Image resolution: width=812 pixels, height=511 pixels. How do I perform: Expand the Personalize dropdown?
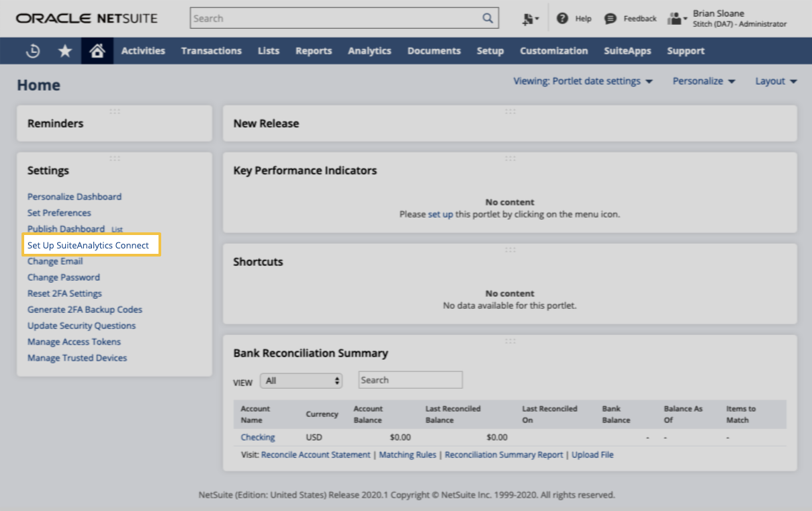pyautogui.click(x=703, y=81)
